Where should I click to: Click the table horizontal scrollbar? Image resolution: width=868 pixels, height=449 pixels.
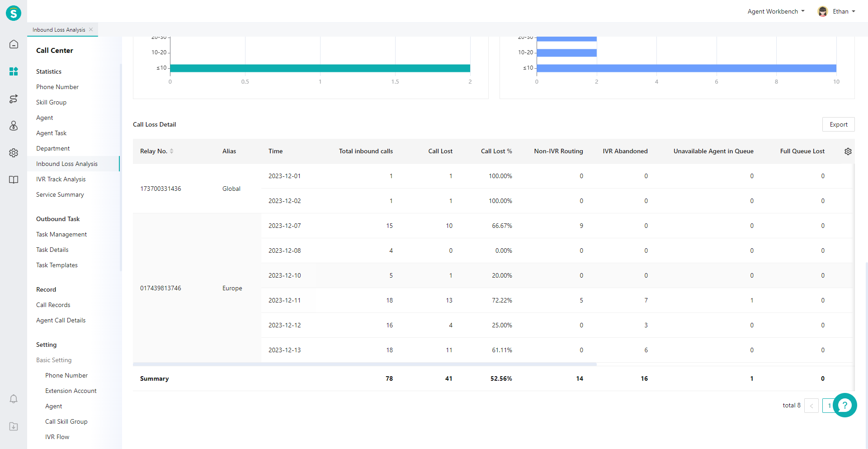[365, 364]
